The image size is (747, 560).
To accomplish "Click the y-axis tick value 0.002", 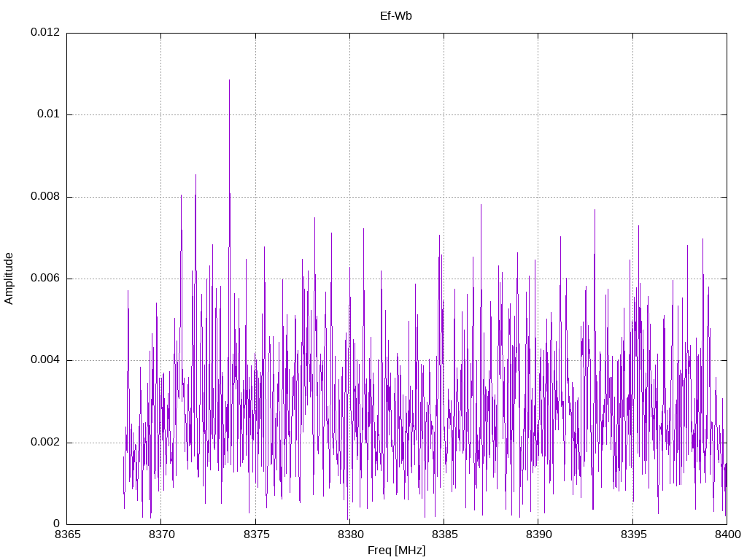I will pos(45,443).
